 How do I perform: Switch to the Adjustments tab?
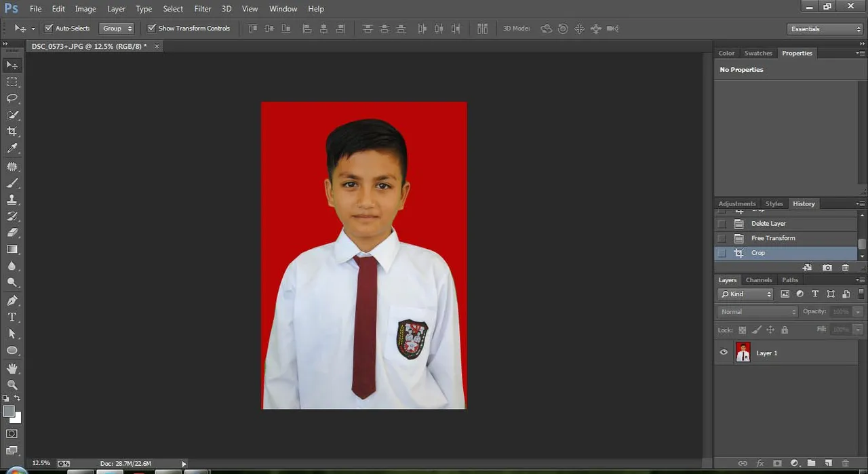tap(737, 203)
